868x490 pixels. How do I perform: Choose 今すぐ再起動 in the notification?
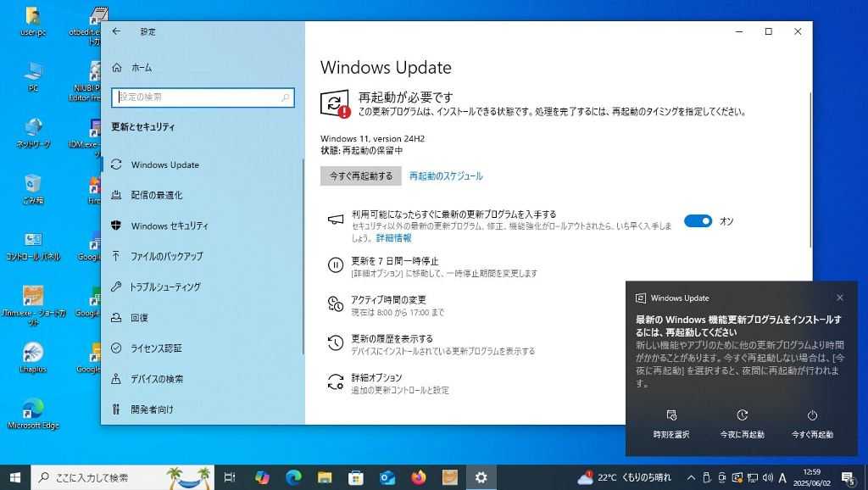pos(812,425)
